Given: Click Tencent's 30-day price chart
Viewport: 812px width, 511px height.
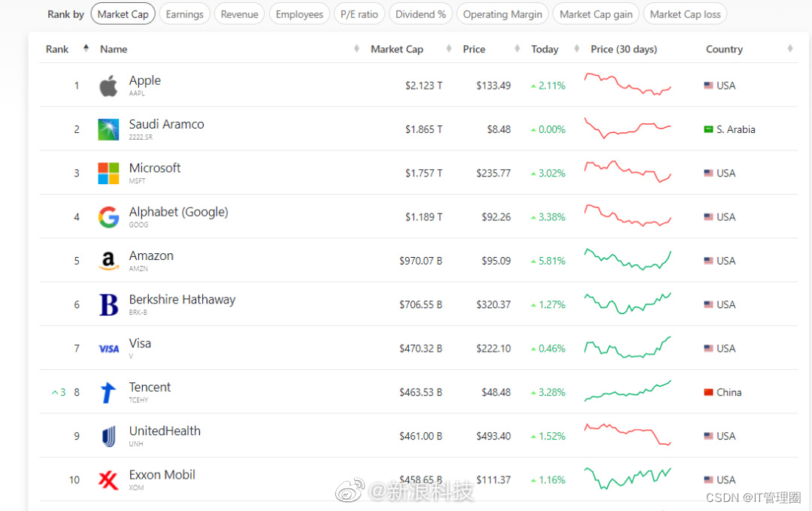Looking at the screenshot, I should pos(628,392).
